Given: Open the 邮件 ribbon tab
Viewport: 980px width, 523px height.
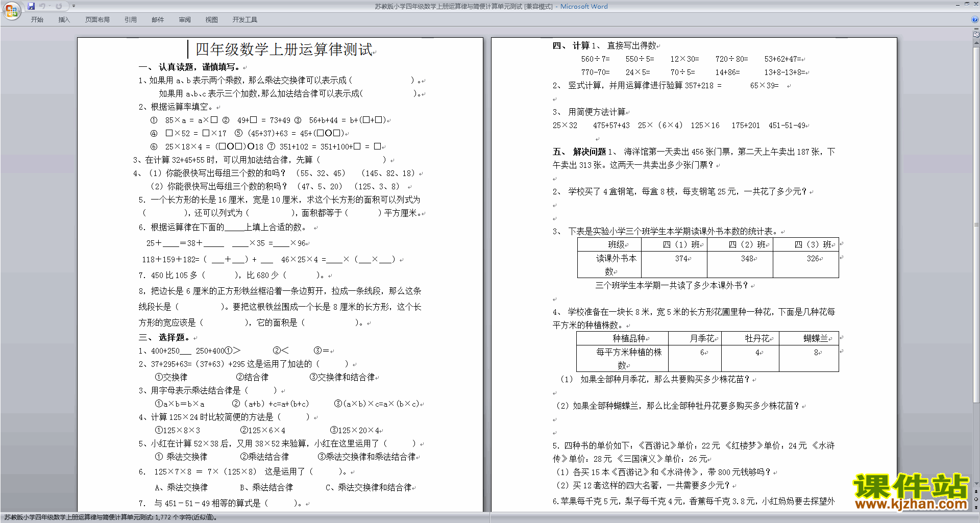Looking at the screenshot, I should pos(158,20).
